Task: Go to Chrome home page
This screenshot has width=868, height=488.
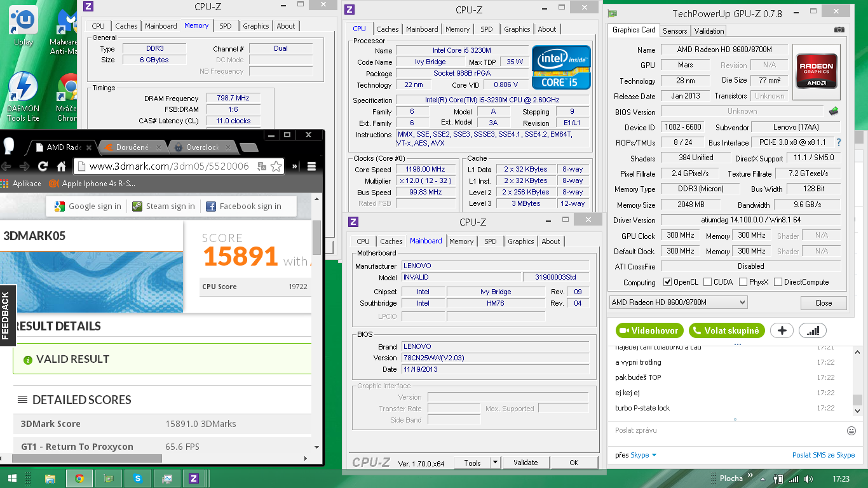Action: pos(61,166)
